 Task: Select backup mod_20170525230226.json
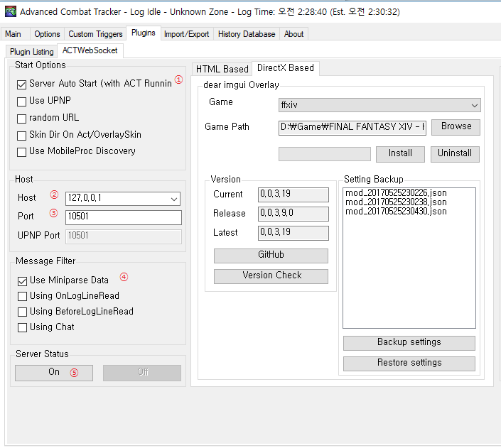point(396,193)
